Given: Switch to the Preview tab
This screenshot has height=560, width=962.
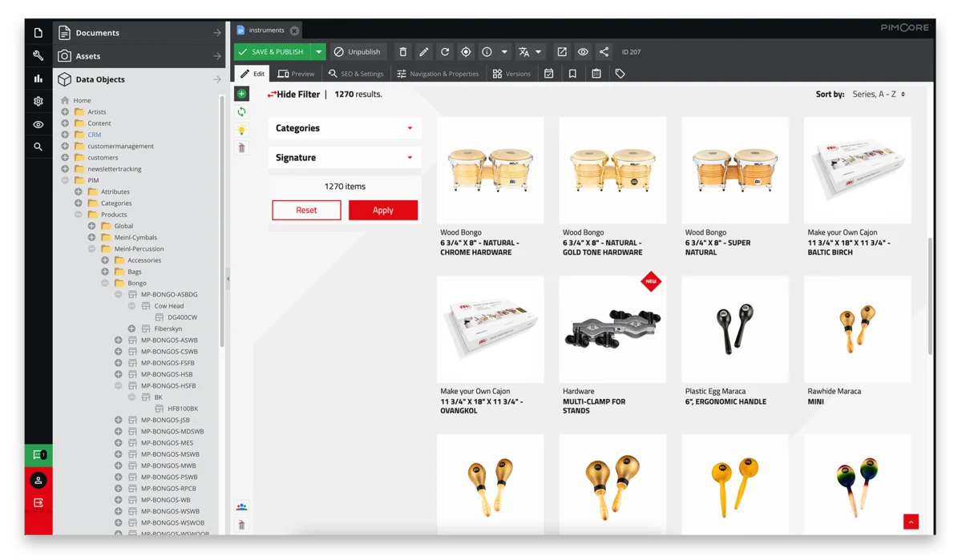Looking at the screenshot, I should tap(296, 74).
